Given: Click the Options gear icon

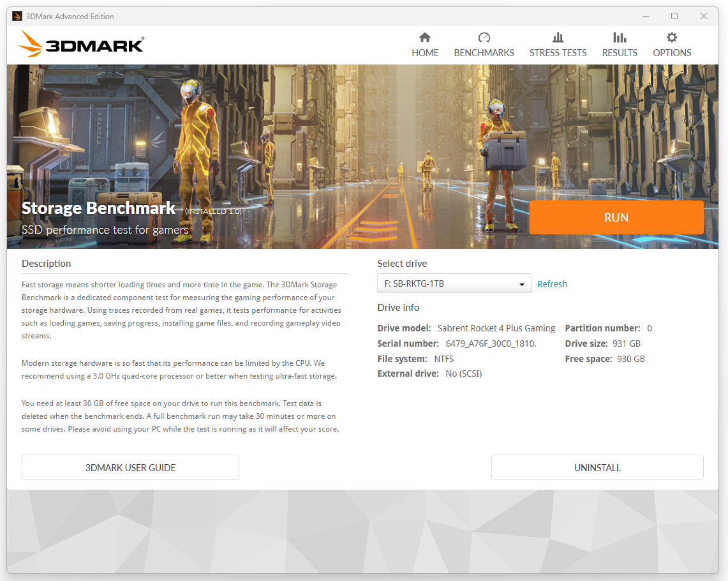Looking at the screenshot, I should click(672, 37).
